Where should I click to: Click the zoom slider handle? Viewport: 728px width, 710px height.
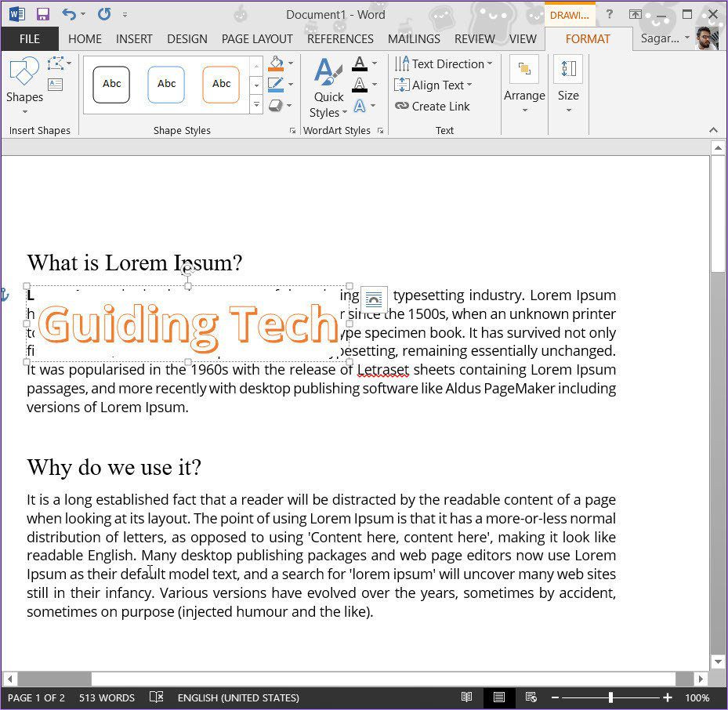click(610, 697)
